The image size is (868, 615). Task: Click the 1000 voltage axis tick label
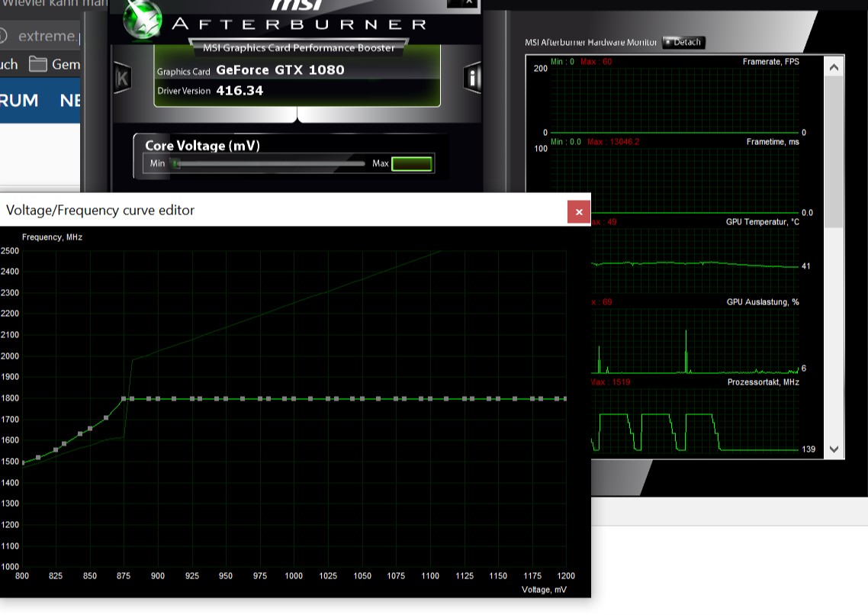click(x=294, y=575)
